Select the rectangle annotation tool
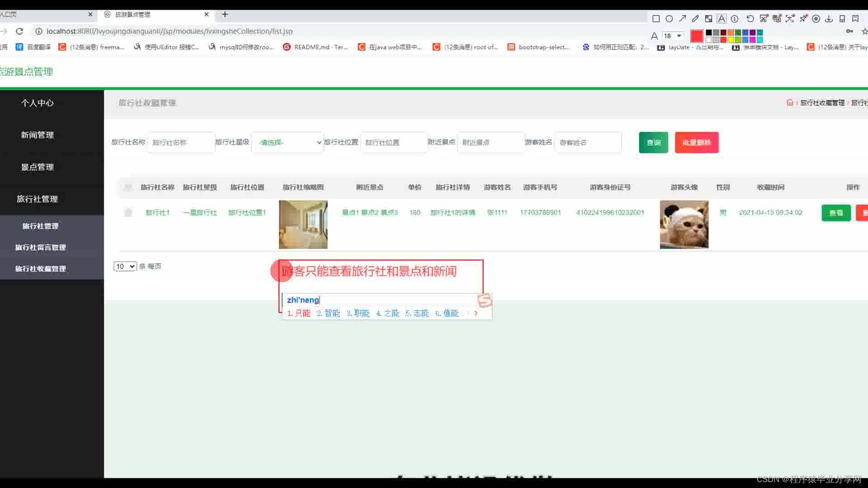 (x=656, y=19)
